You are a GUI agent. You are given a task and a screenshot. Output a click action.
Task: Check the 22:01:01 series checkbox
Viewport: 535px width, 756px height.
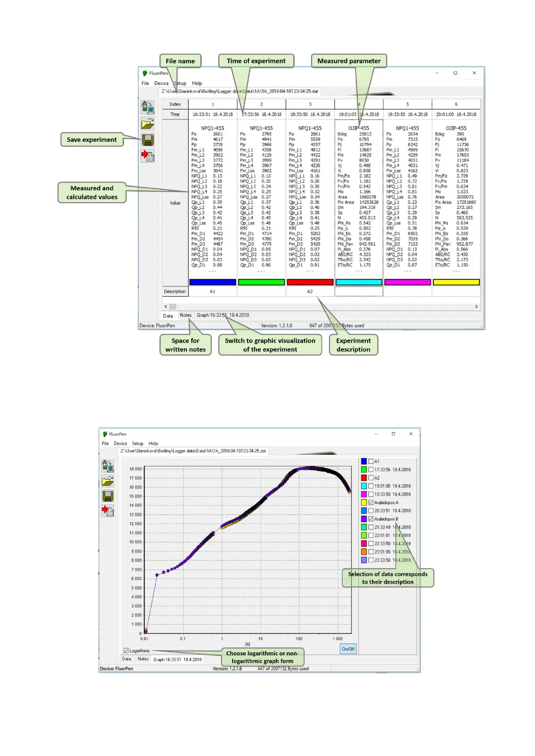(x=371, y=535)
